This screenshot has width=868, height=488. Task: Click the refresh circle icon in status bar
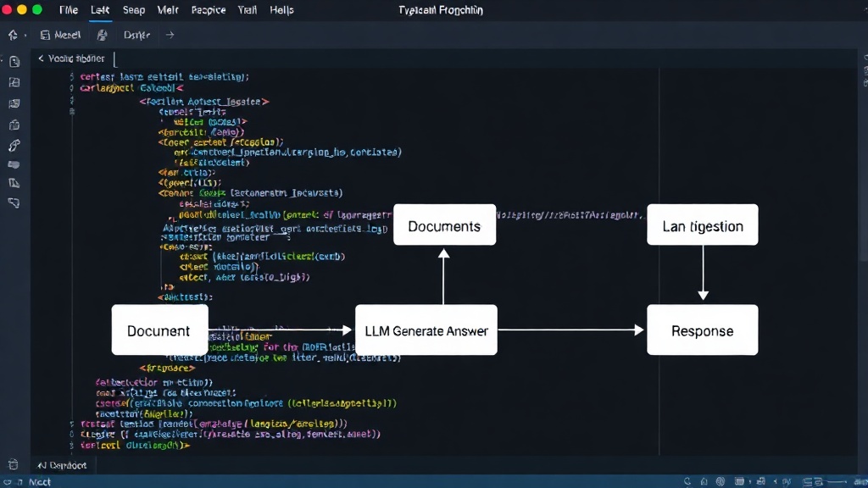click(687, 481)
